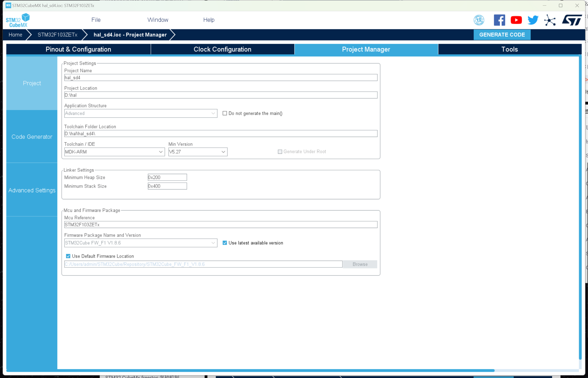Open Firmware Package Name and Version dropdown
This screenshot has width=588, height=378.
point(141,243)
